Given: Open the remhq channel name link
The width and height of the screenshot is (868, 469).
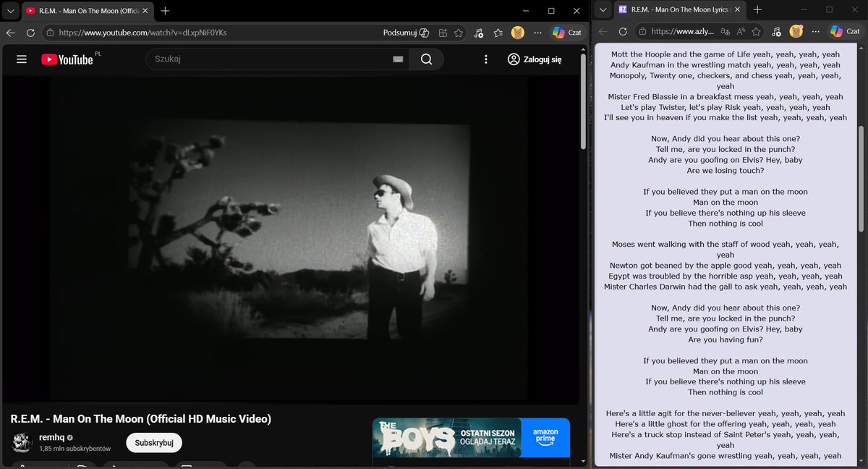Looking at the screenshot, I should click(x=52, y=438).
